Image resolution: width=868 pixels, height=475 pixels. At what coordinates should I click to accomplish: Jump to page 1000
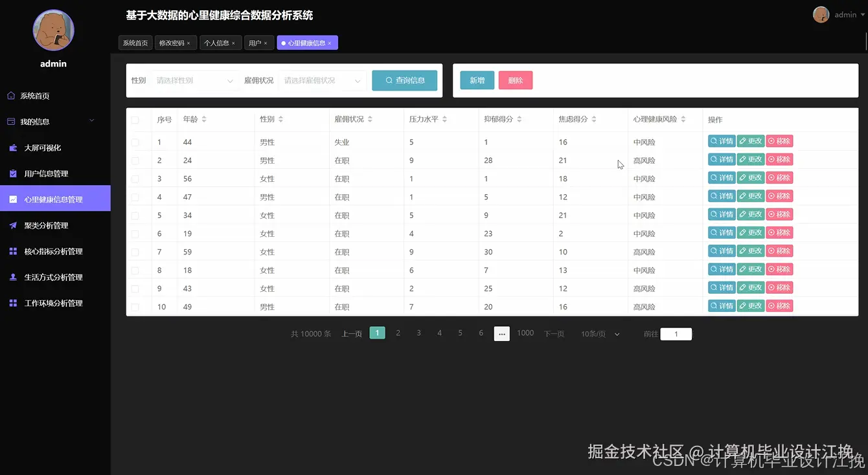pos(525,333)
